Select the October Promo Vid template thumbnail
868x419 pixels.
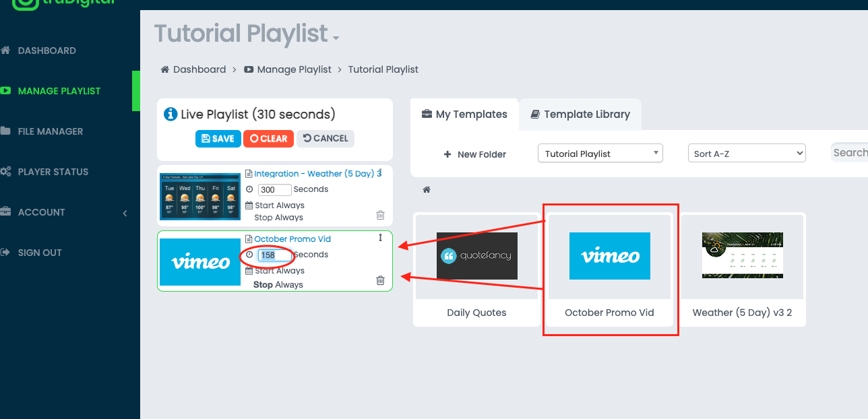610,256
